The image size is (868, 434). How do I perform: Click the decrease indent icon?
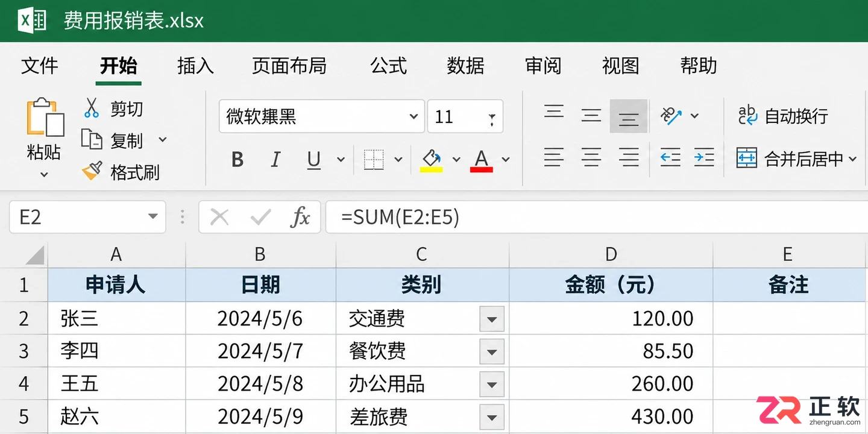[x=670, y=158]
